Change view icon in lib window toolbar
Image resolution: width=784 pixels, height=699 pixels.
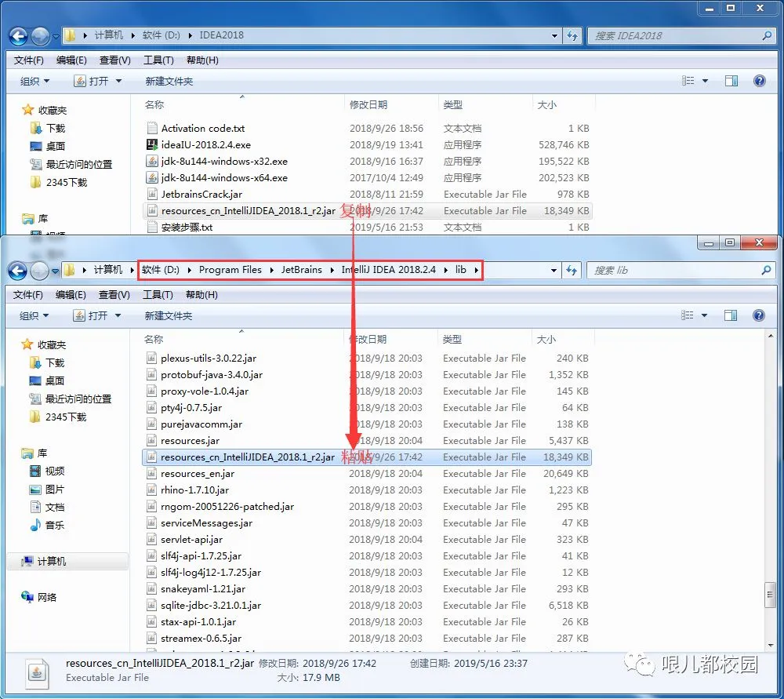687,315
